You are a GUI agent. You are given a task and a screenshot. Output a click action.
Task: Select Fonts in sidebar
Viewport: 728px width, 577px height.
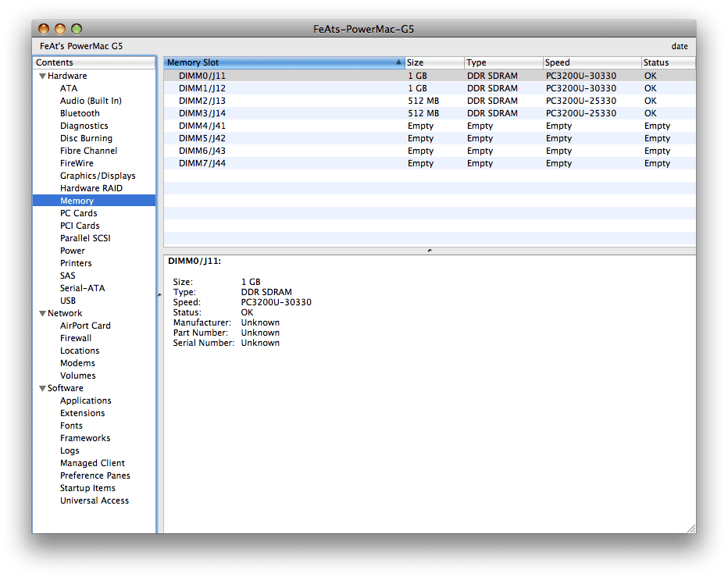coord(71,426)
